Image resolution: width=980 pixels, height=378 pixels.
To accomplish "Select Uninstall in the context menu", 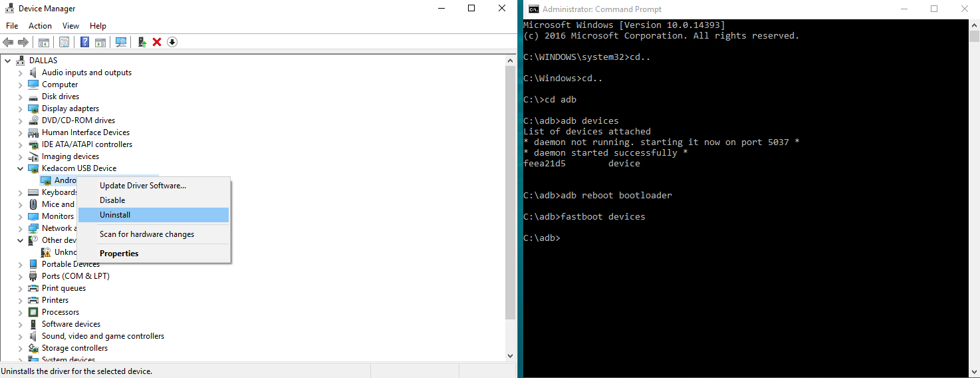I will (154, 215).
